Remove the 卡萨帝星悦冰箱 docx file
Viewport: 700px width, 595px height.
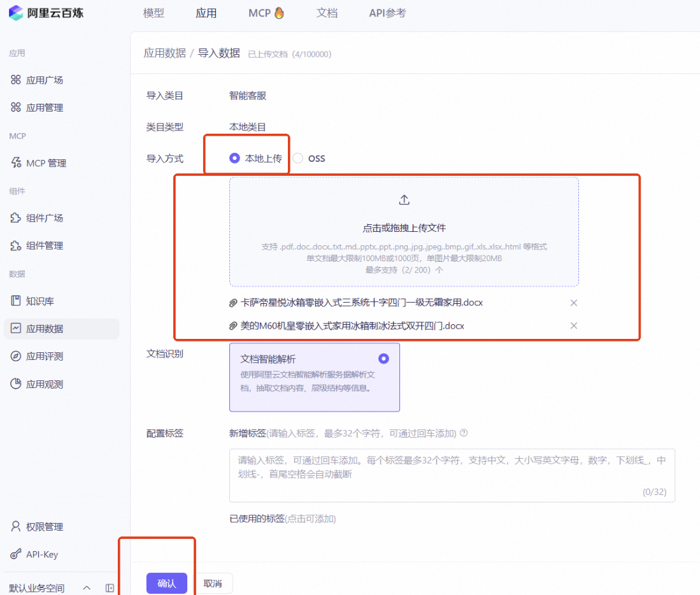(574, 303)
